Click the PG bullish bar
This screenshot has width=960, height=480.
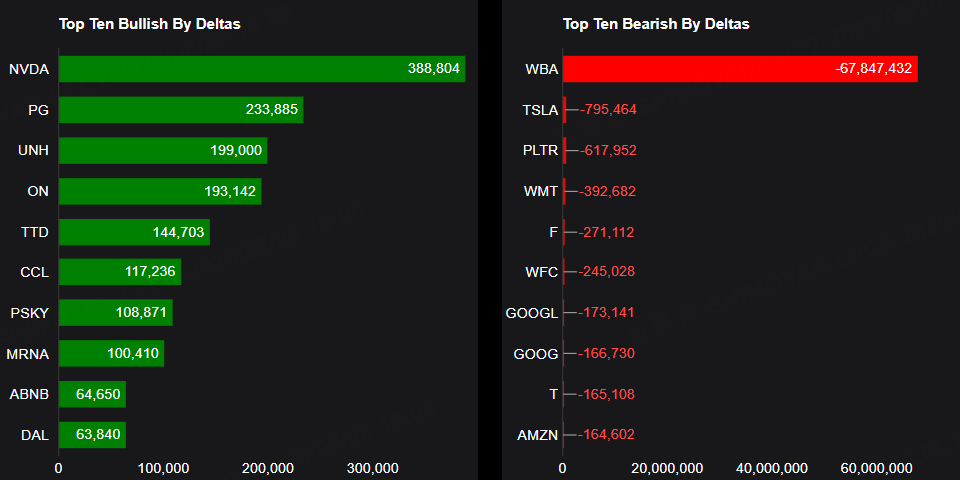180,110
